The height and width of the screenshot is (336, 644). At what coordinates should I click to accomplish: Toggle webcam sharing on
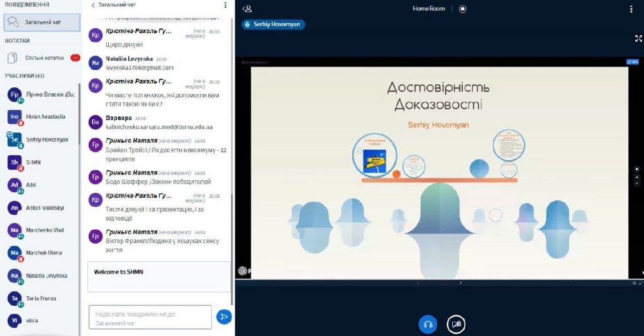point(456,324)
